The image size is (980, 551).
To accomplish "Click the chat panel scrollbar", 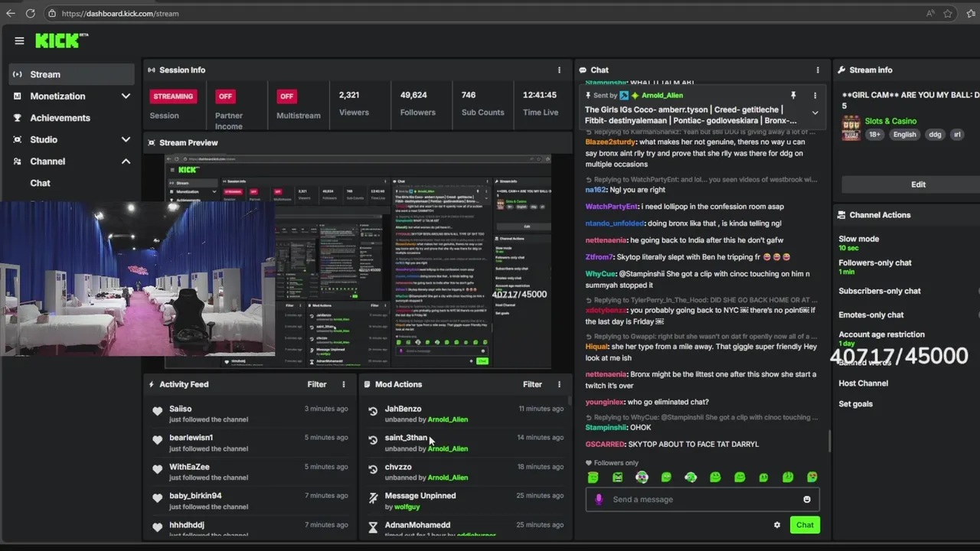I will click(x=830, y=441).
